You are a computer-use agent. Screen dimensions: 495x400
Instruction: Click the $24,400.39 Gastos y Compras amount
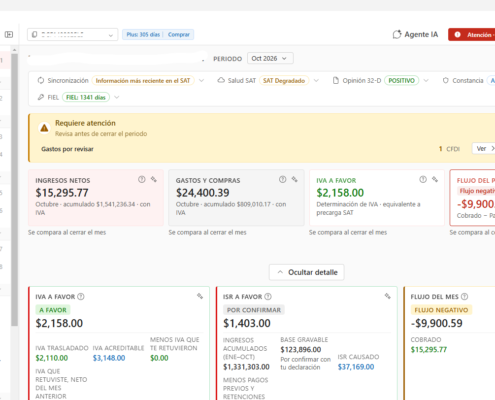tap(203, 193)
